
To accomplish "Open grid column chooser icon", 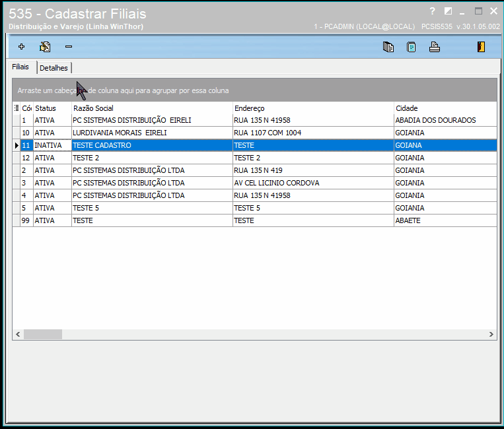I will 17,108.
